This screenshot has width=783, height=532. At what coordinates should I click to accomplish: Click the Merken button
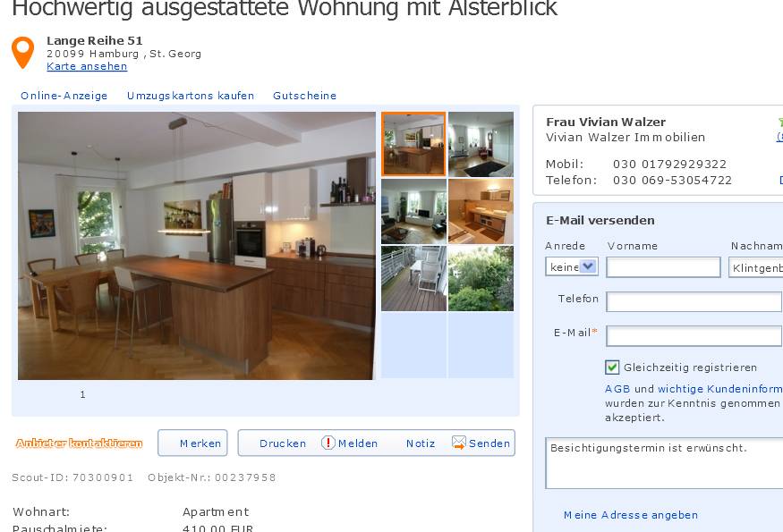[x=192, y=443]
